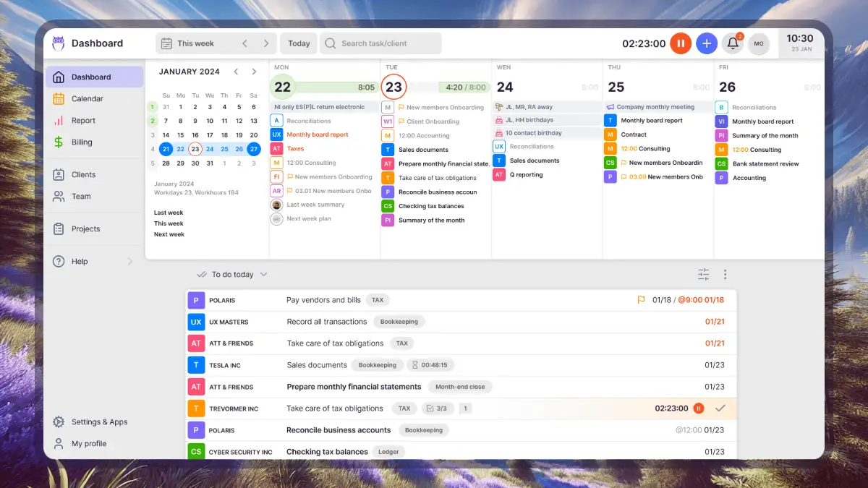Expand the To do today dropdown
The width and height of the screenshot is (868, 488).
[263, 275]
